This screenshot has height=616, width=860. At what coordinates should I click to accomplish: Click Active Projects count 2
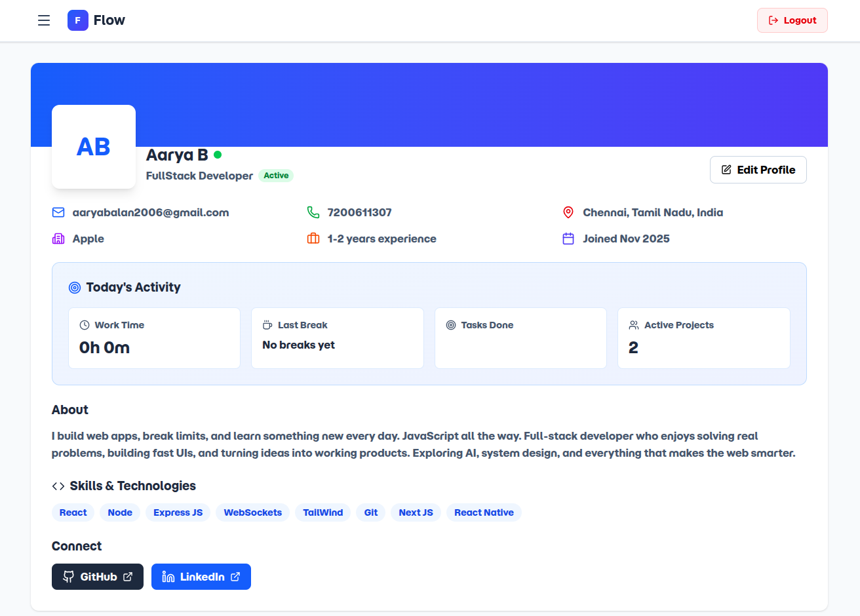coord(633,347)
